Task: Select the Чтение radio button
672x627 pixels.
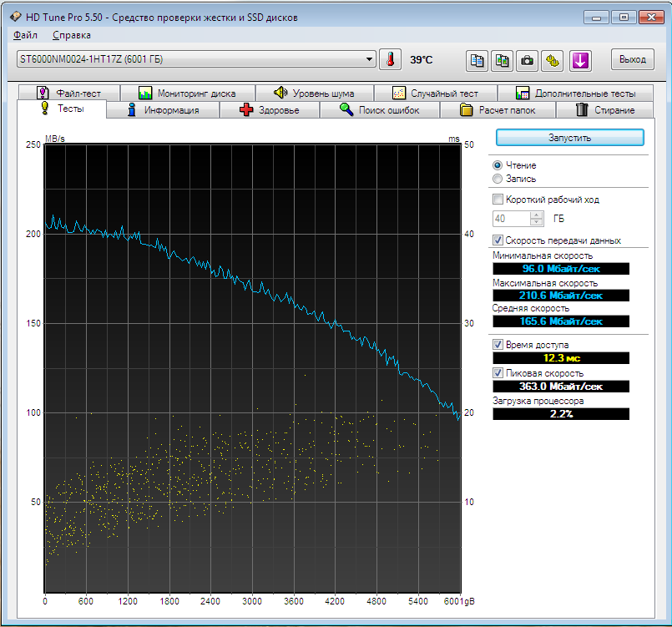Action: point(498,165)
